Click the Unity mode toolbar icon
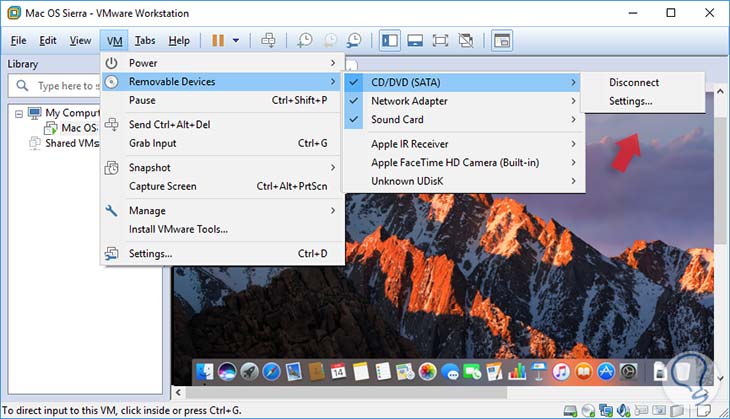 [x=466, y=41]
